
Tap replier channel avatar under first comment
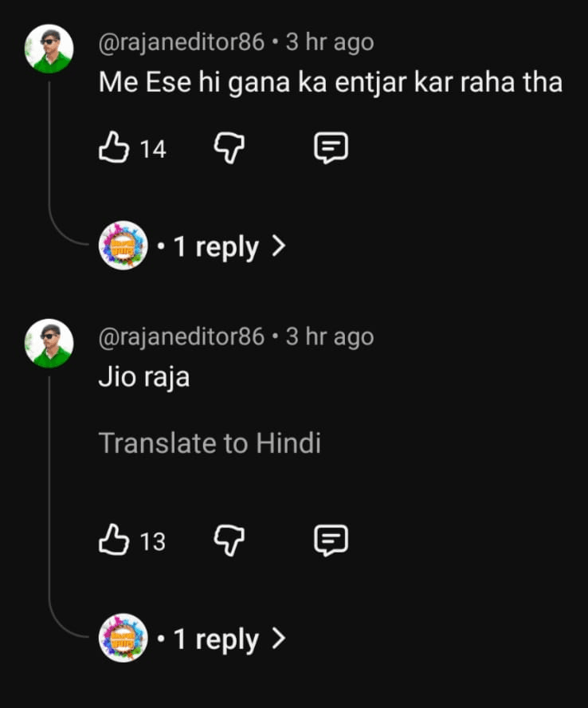point(123,246)
